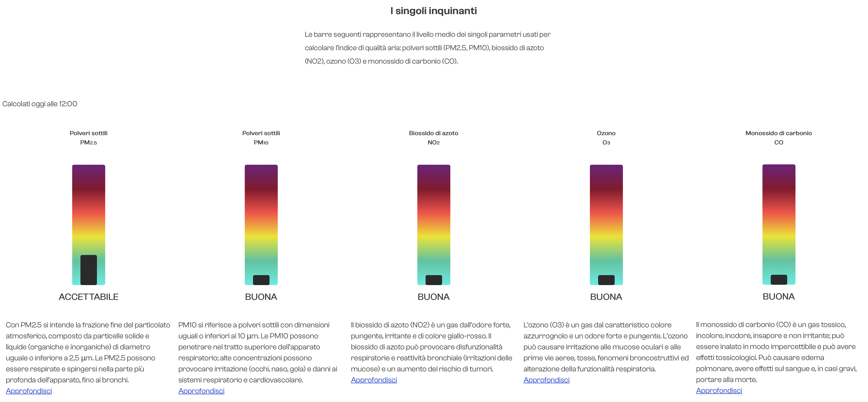Select the BUONA label under PM10

point(261,297)
